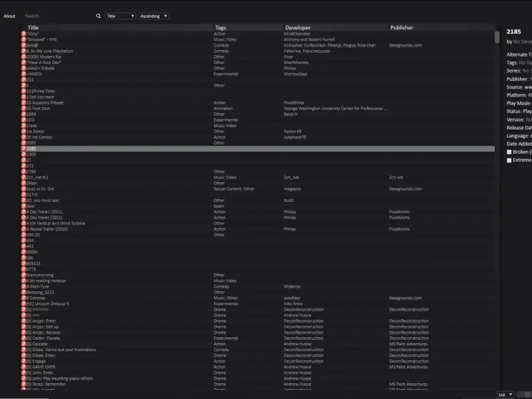Open the List layout dropdown
This screenshot has width=532, height=399.
click(x=505, y=394)
